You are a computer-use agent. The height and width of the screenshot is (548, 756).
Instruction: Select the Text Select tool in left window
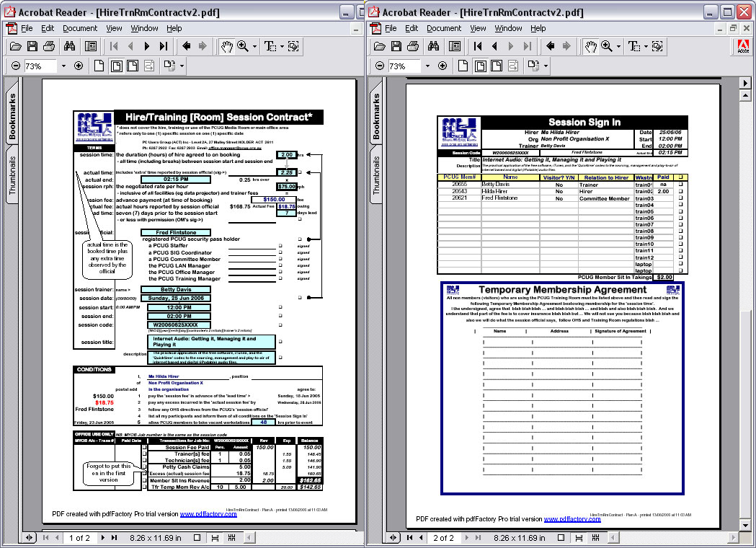(x=270, y=46)
